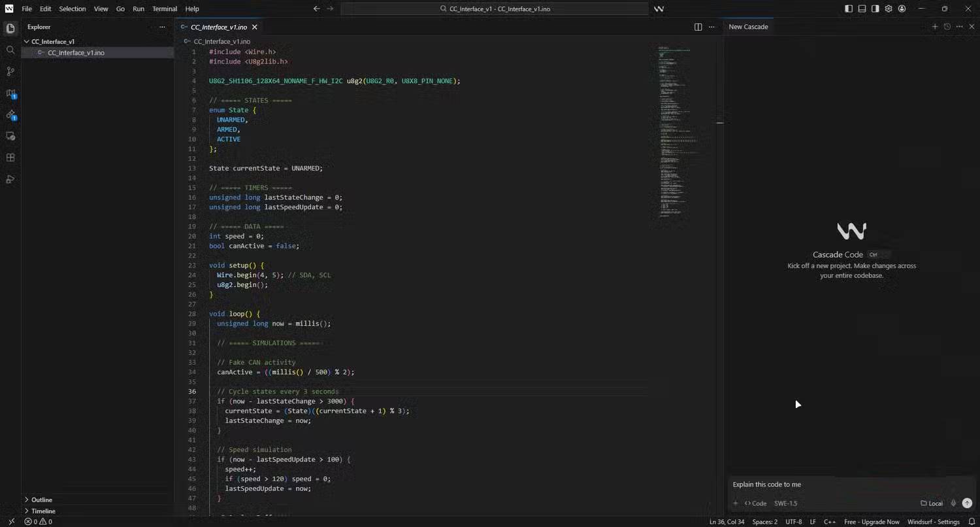Send the Cascade message with arrow button

[967, 503]
